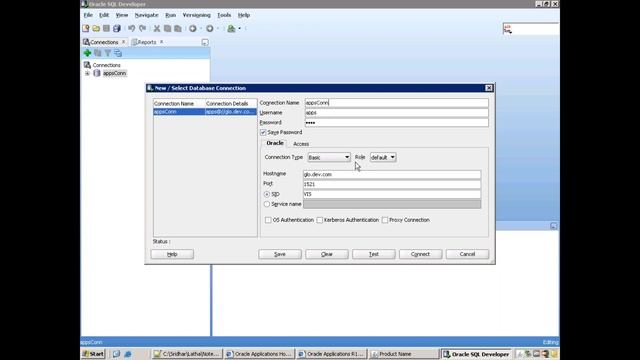The image size is (640, 360).
Task: Click the Filter funnel icon in Connections panel
Action: pos(108,53)
